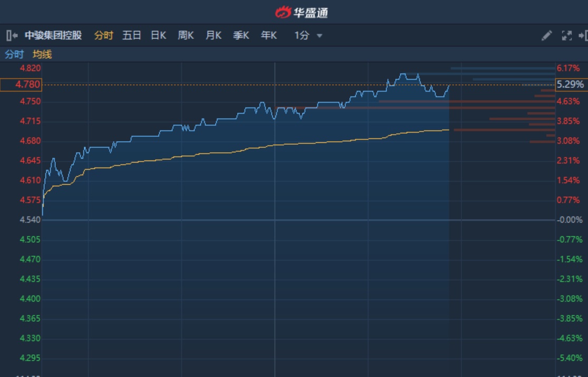This screenshot has width=588, height=377.
Task: Click the panel toggle icon at far right
Action: coord(583,36)
